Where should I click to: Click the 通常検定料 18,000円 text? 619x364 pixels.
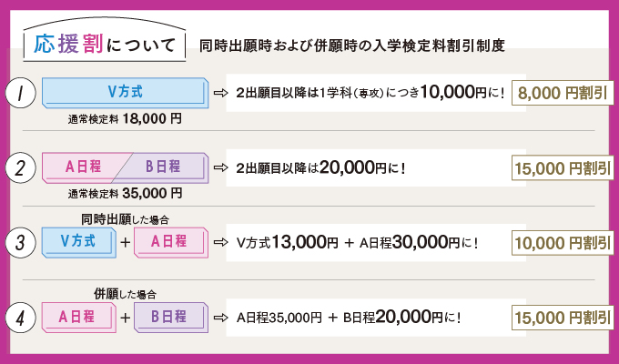[x=125, y=118]
